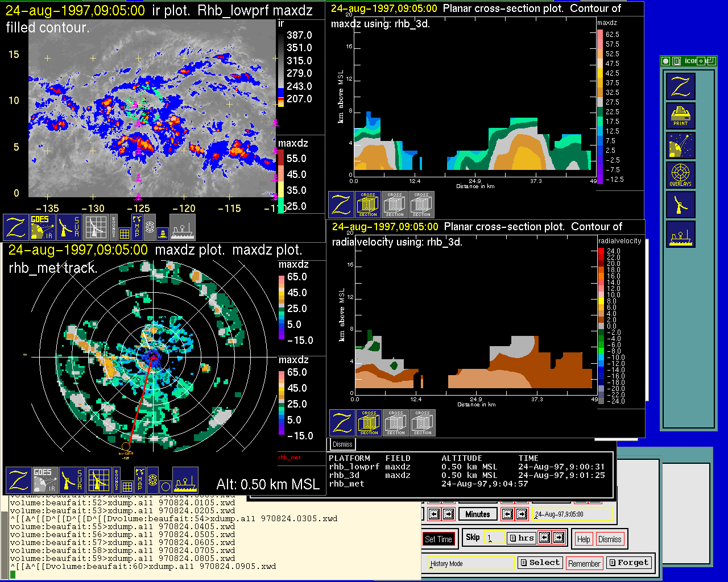Click the Remember button
Image resolution: width=728 pixels, height=582 pixels.
584,563
